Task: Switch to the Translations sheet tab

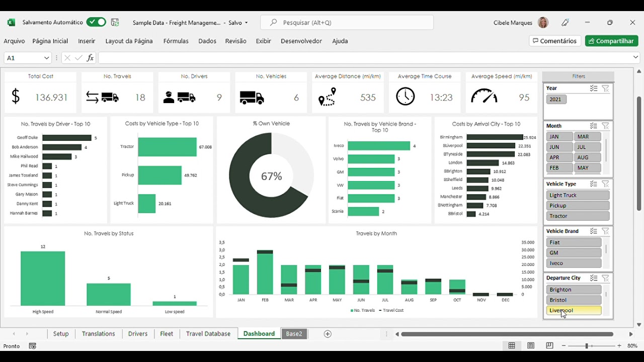Action: tap(99, 334)
